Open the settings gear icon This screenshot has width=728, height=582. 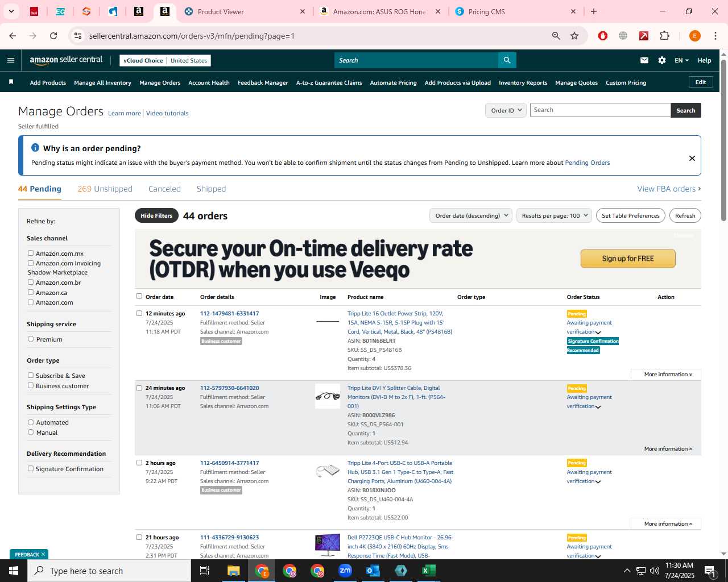tap(662, 60)
